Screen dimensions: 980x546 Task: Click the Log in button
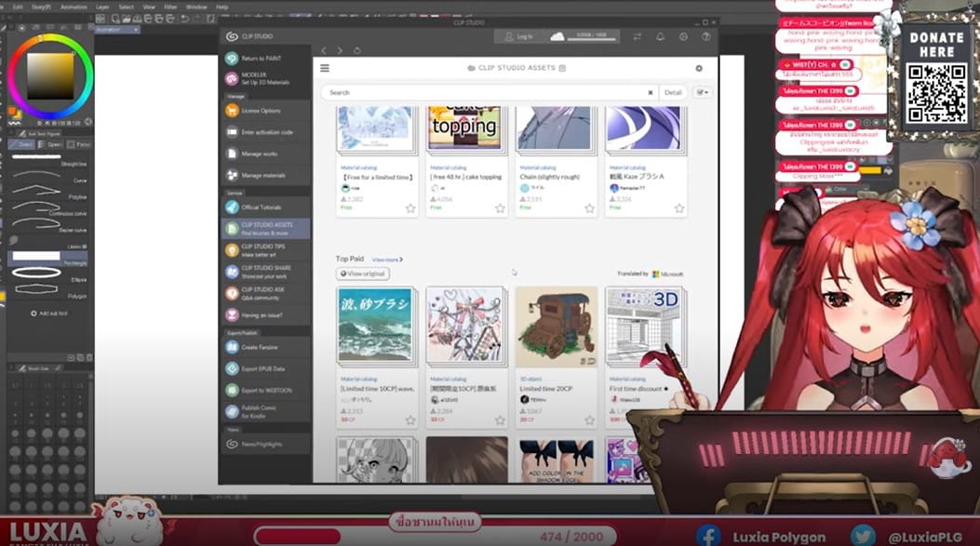click(519, 37)
